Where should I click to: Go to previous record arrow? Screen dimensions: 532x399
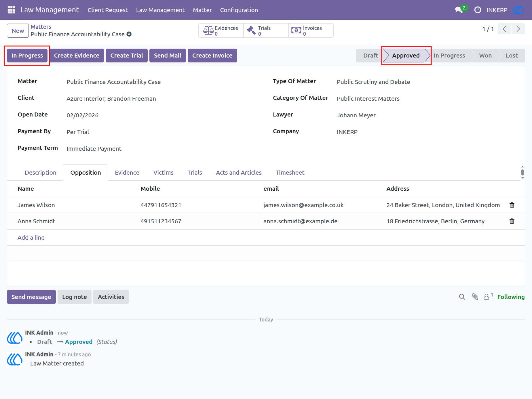point(504,29)
